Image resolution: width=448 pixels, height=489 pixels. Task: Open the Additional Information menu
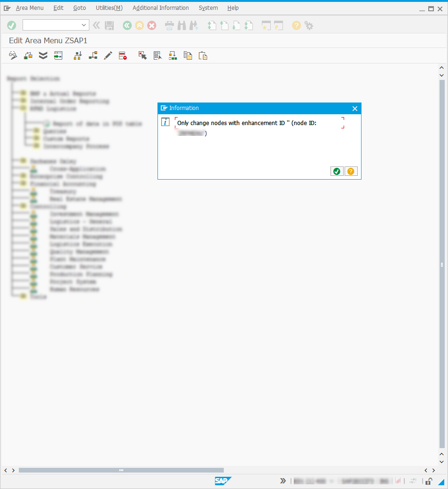[161, 8]
